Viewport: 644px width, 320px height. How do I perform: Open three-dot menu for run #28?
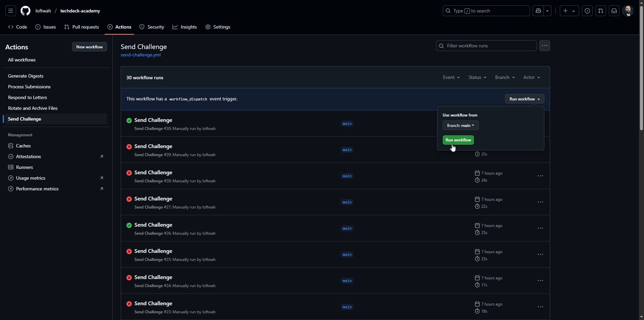(540, 176)
